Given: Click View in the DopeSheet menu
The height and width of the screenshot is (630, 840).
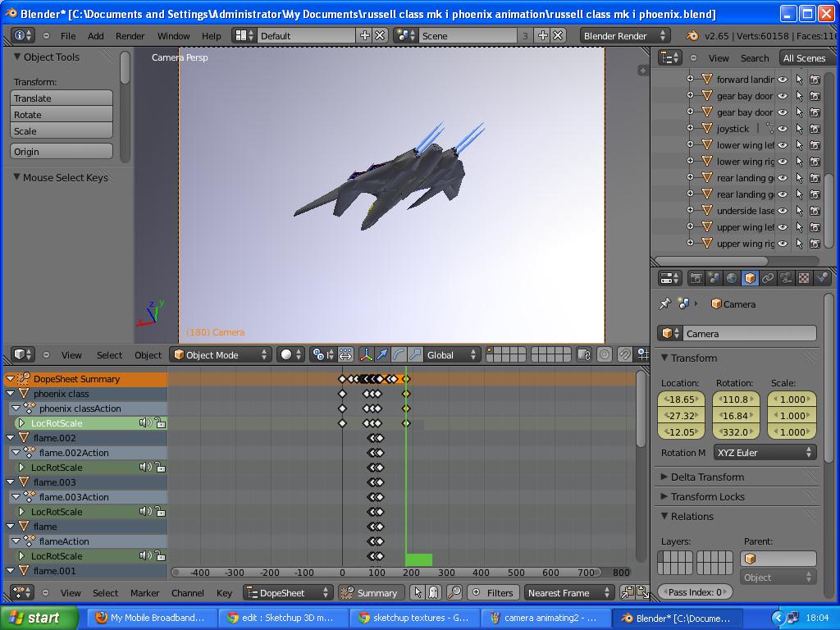Looking at the screenshot, I should tap(71, 592).
